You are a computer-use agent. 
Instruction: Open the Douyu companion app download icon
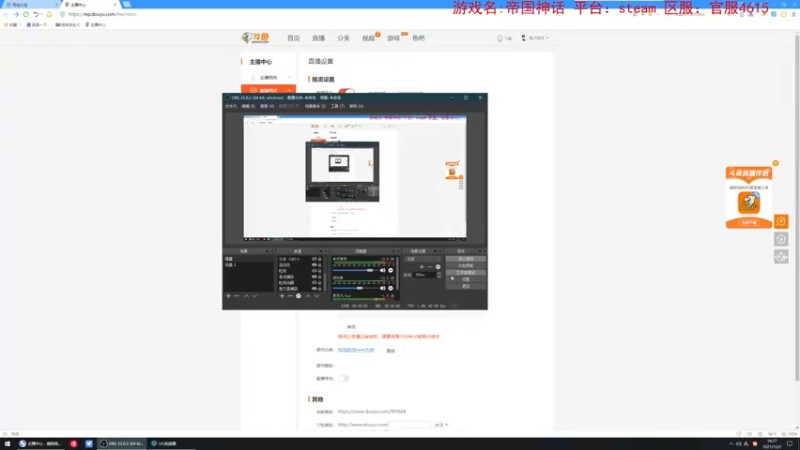click(x=749, y=203)
